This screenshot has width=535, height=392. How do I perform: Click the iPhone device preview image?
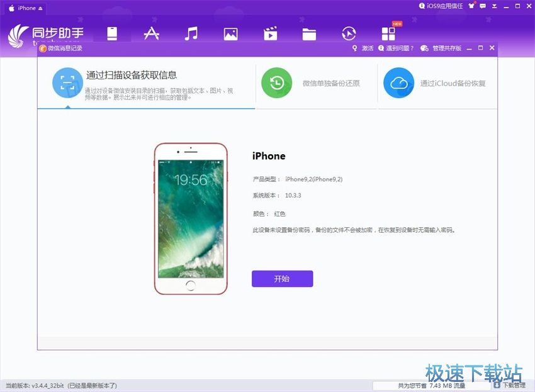pos(191,219)
